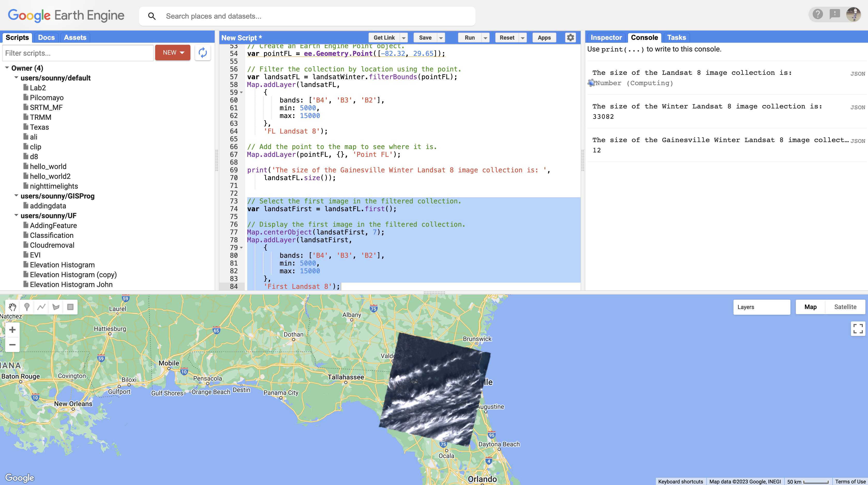Screen dimensions: 868x485
Task: Click the search places and datasets field
Action: [x=317, y=16]
